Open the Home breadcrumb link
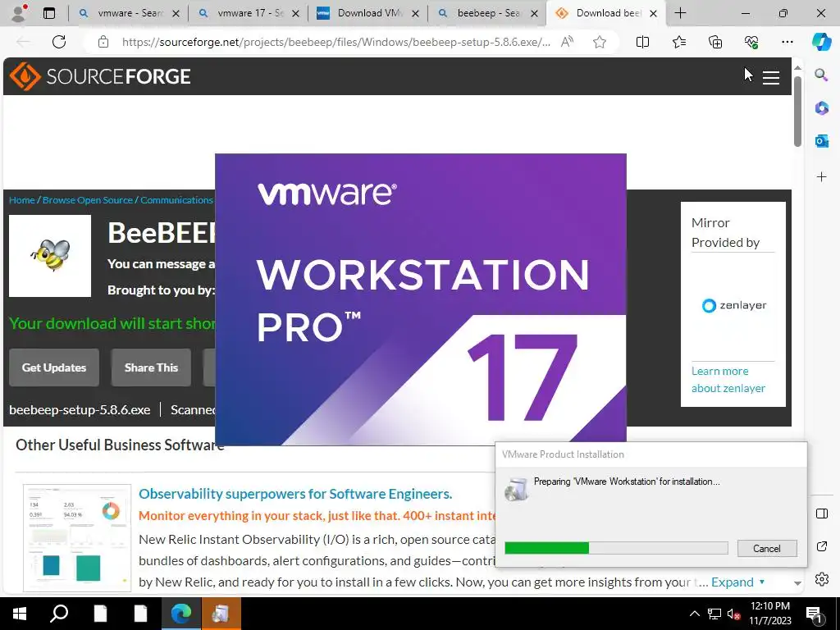The height and width of the screenshot is (630, 840). [22, 200]
